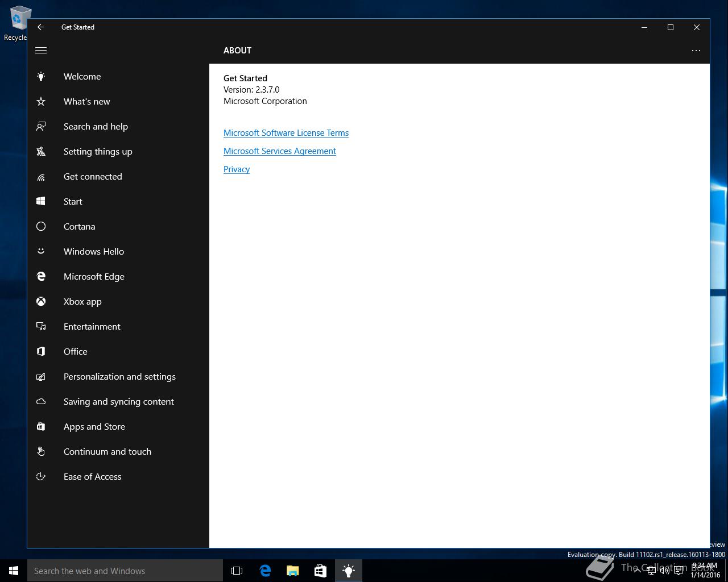
Task: Launch Microsoft Edge from taskbar
Action: [x=265, y=571]
